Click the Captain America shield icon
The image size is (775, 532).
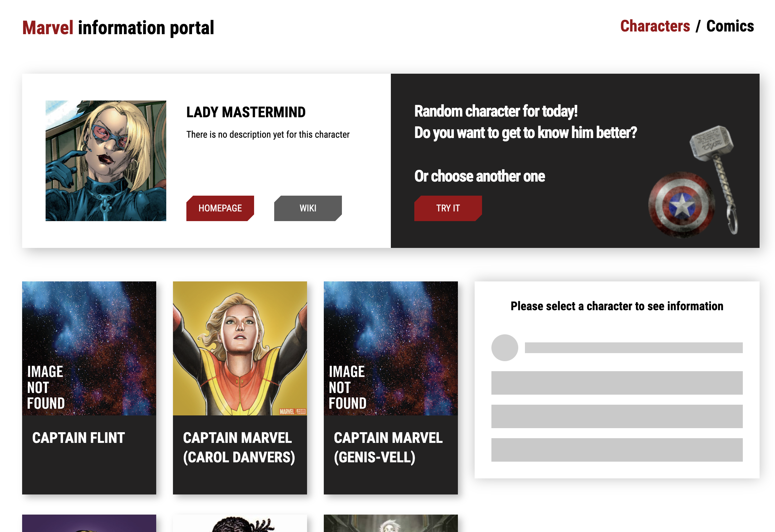coord(681,205)
